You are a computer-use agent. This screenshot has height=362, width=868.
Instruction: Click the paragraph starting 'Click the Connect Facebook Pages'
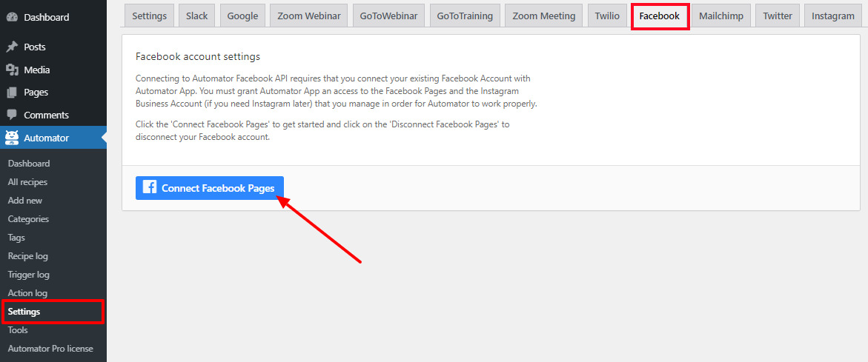(322, 131)
